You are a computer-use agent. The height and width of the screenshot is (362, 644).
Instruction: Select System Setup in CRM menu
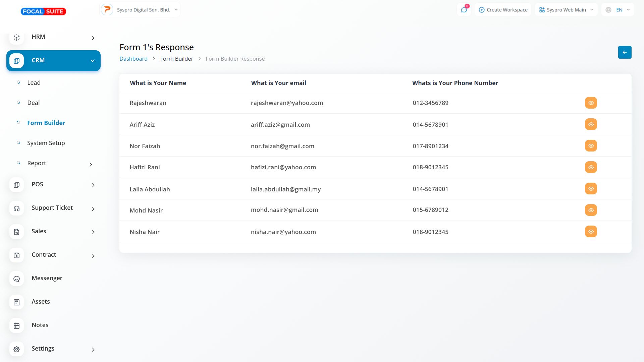46,143
